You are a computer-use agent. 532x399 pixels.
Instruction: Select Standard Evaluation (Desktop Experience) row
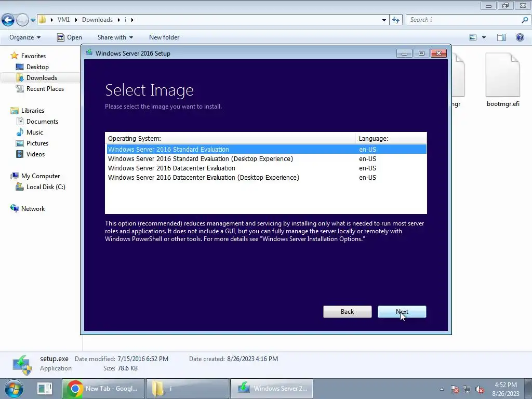click(x=267, y=159)
